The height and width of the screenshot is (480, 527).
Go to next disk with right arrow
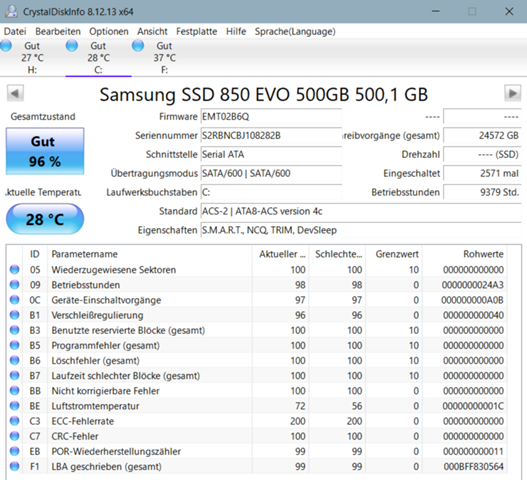click(x=512, y=93)
